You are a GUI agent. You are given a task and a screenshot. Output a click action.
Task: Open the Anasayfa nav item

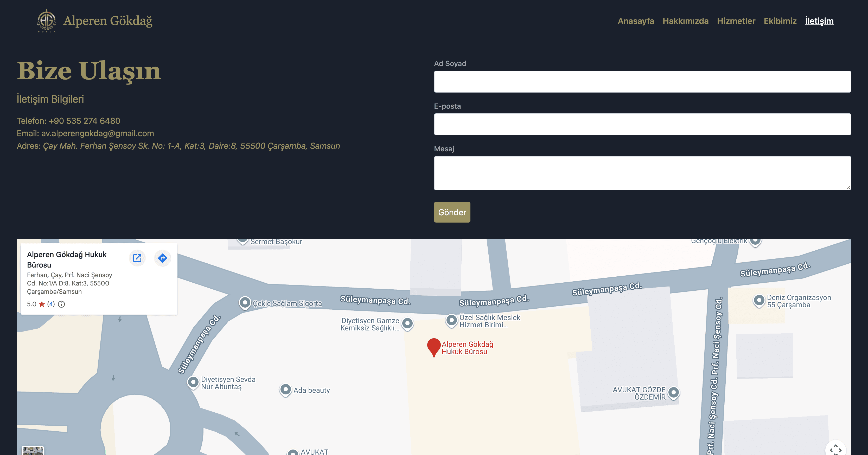[636, 21]
